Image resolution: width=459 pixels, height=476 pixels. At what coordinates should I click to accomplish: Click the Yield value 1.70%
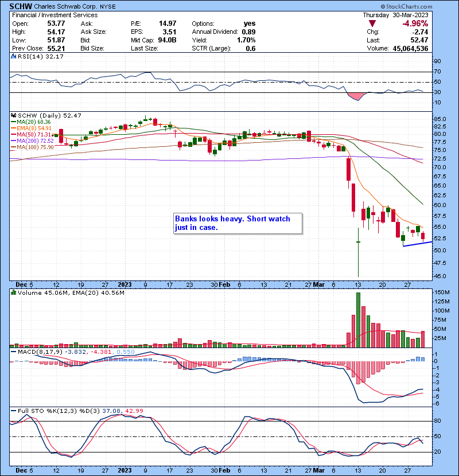(x=246, y=40)
